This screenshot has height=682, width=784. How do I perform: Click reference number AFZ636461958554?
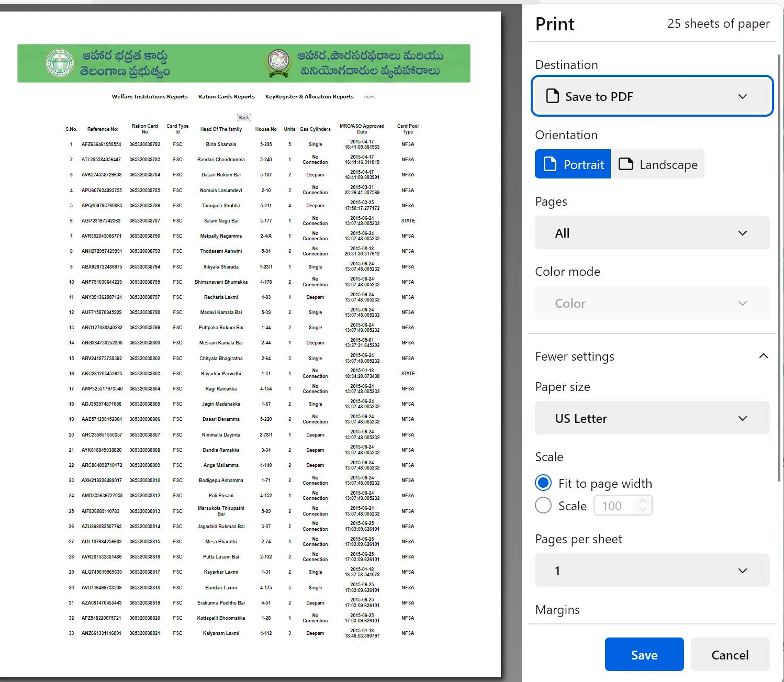[102, 144]
